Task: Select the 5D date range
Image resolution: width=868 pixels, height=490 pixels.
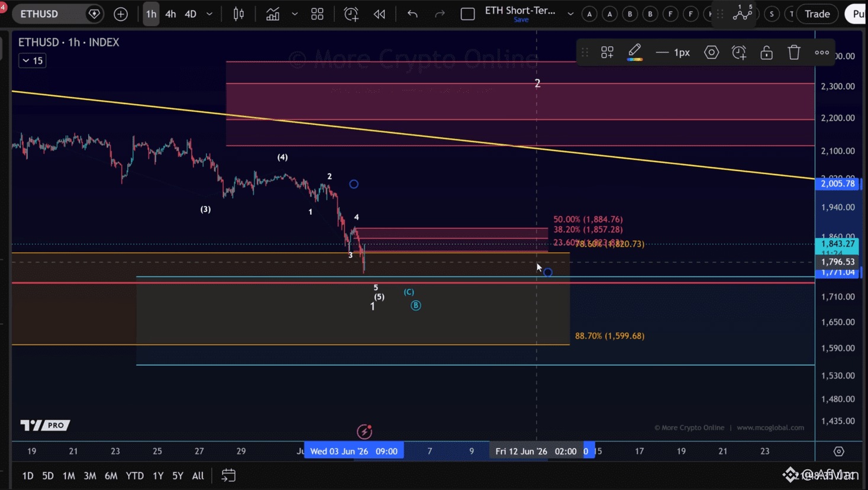Action: pyautogui.click(x=48, y=475)
